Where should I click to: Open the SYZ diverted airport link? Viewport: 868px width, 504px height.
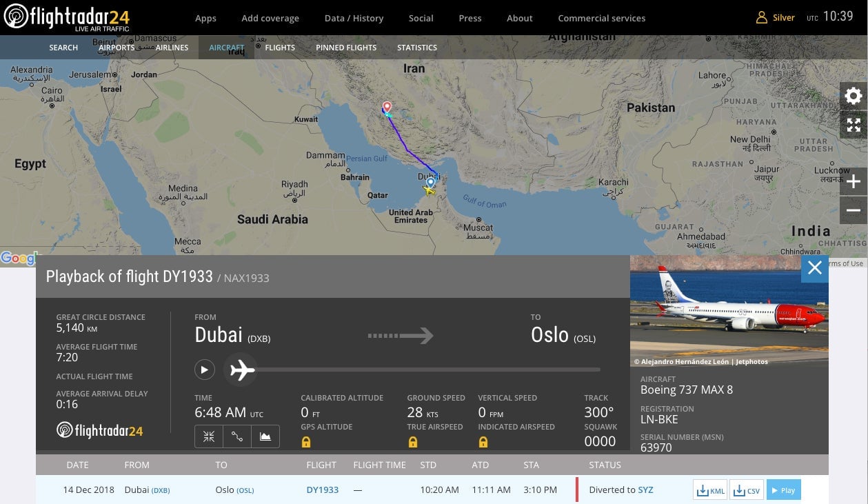645,490
